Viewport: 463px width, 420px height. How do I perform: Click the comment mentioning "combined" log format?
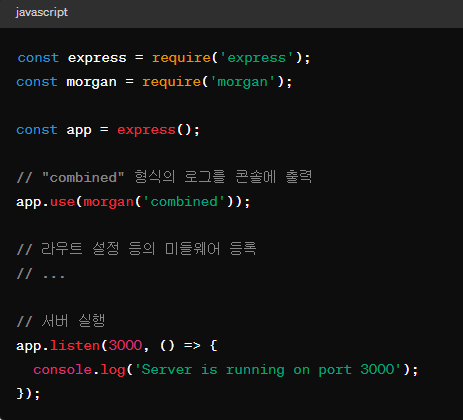[164, 177]
